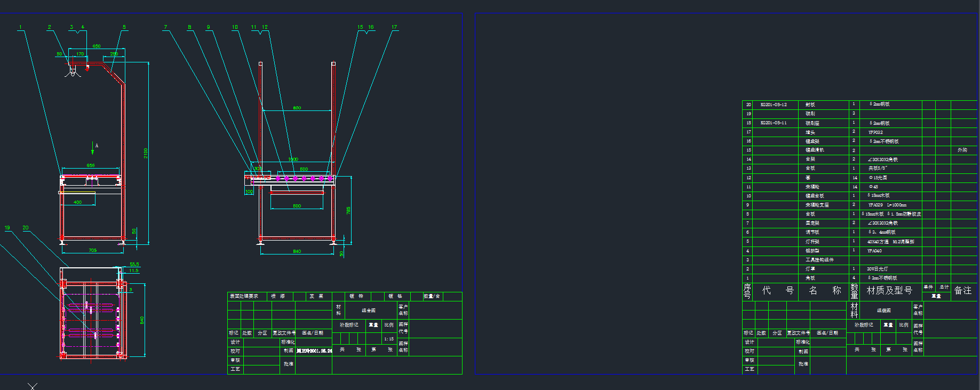
Task: Click the 800 dimension between the uprights
Action: coord(297,108)
